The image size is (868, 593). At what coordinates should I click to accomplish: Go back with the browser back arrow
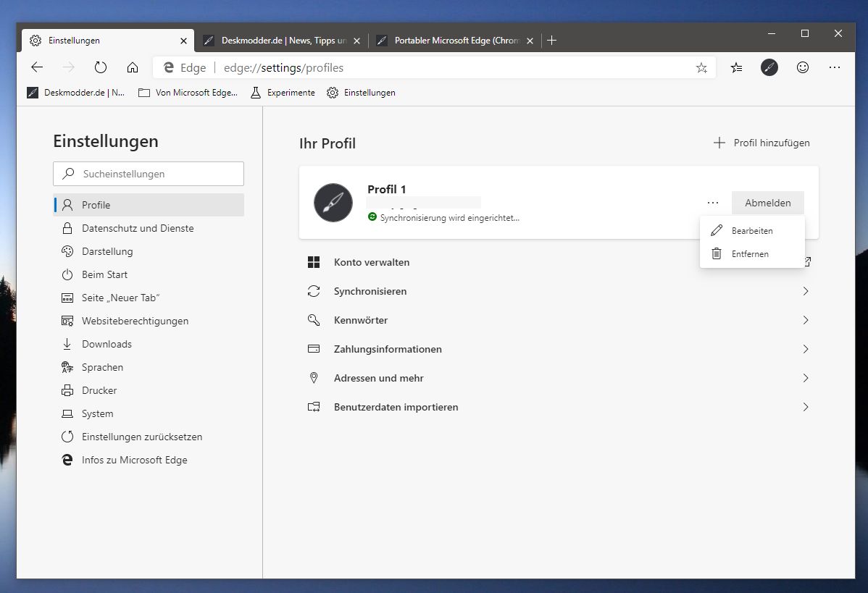(37, 67)
